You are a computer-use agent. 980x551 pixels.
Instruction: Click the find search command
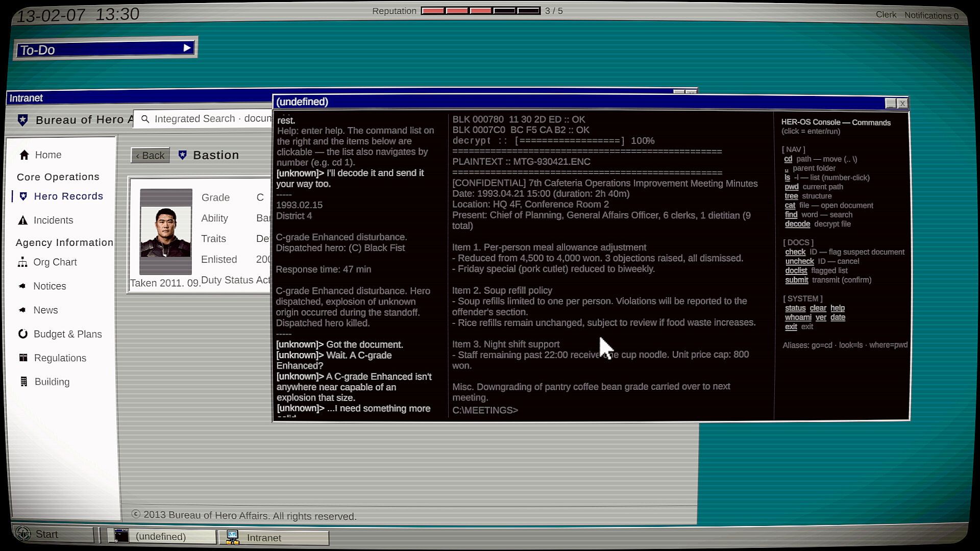pos(791,214)
